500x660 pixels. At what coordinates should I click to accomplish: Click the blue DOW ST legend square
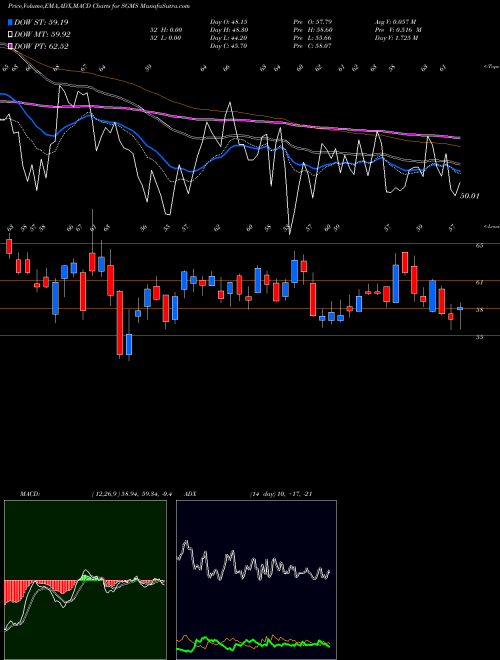(x=10, y=22)
